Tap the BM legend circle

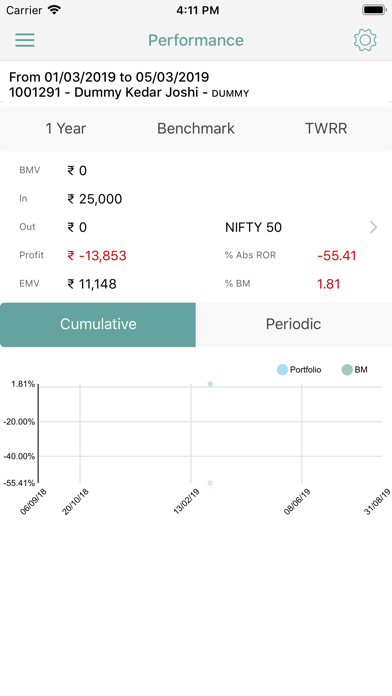point(347,370)
